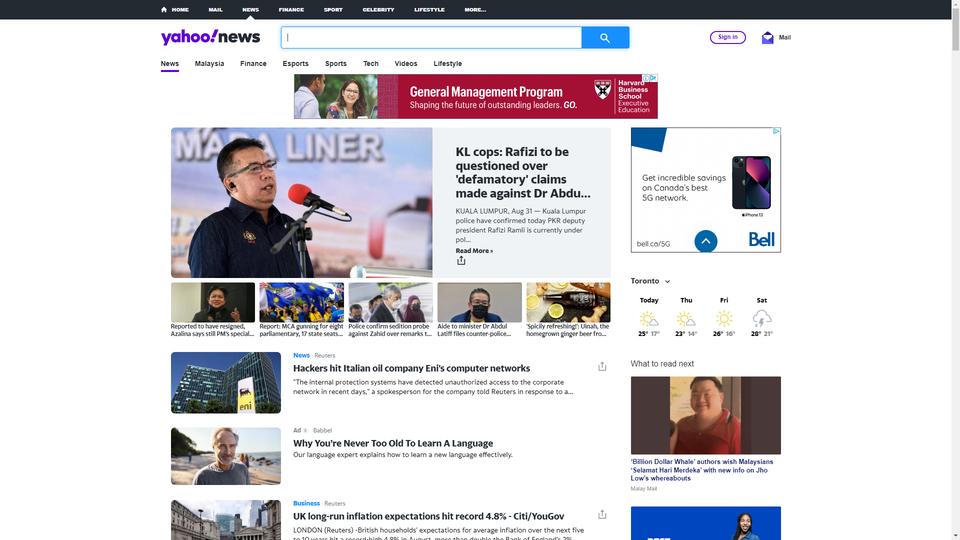Open SPORT in the top bar
The height and width of the screenshot is (540, 960).
click(333, 10)
